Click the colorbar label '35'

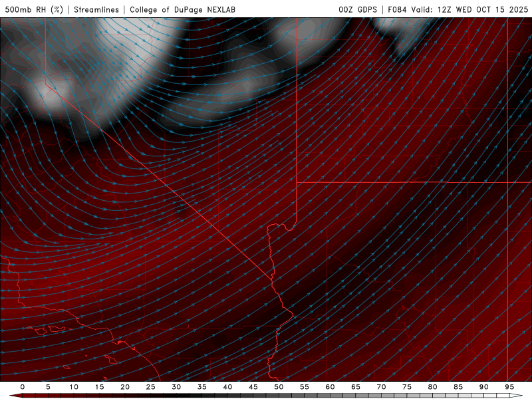[202, 387]
